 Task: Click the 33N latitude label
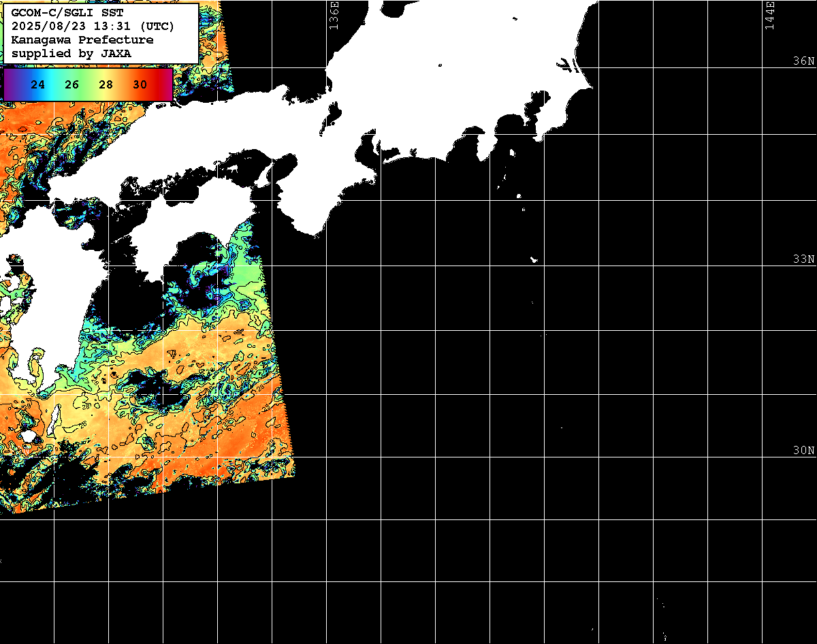[804, 259]
